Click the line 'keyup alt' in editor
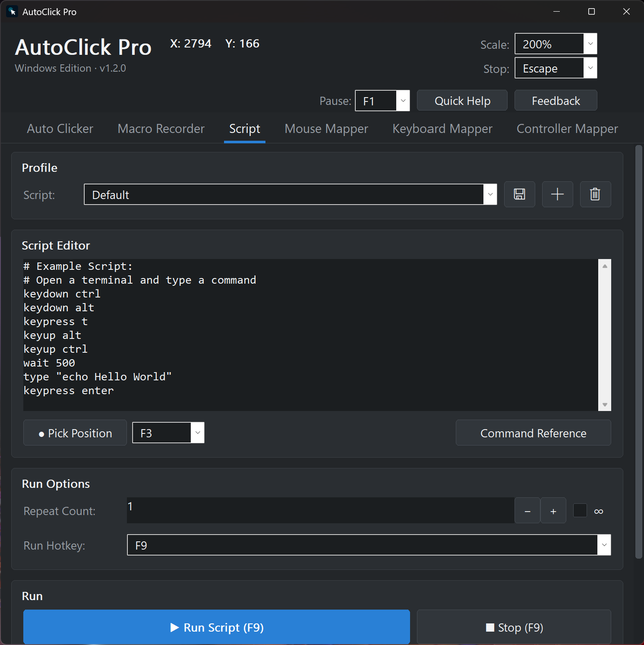This screenshot has height=645, width=644. click(x=53, y=335)
